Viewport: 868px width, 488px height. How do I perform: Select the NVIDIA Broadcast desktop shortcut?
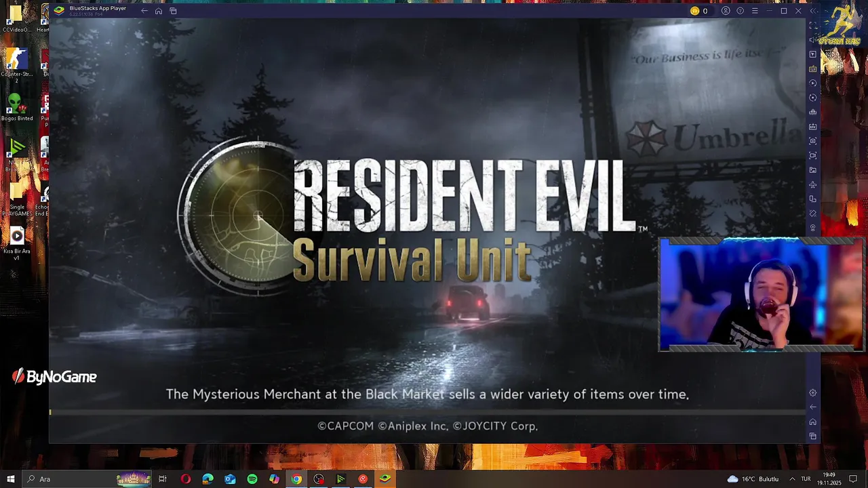(17, 155)
